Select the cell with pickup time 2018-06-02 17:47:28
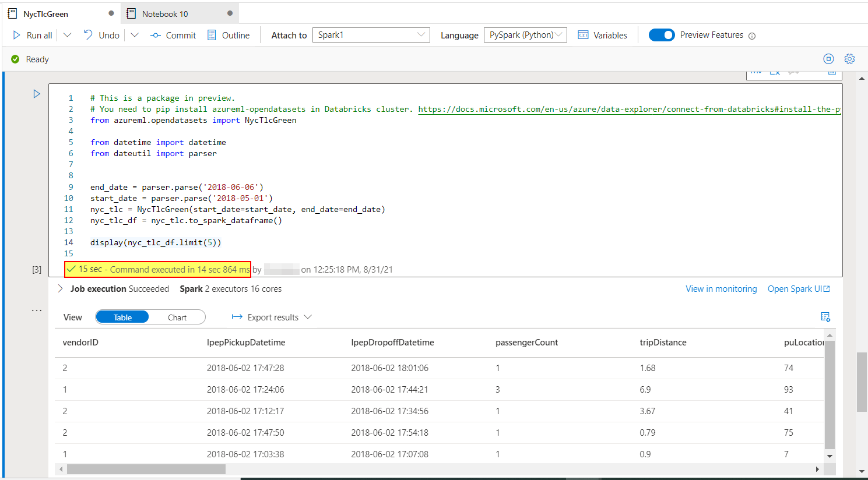The image size is (868, 480). [x=245, y=368]
